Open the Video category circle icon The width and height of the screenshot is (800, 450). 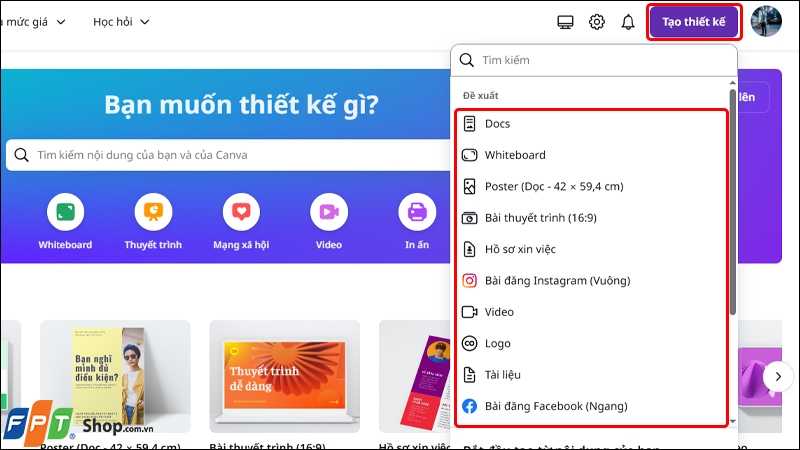pos(329,212)
